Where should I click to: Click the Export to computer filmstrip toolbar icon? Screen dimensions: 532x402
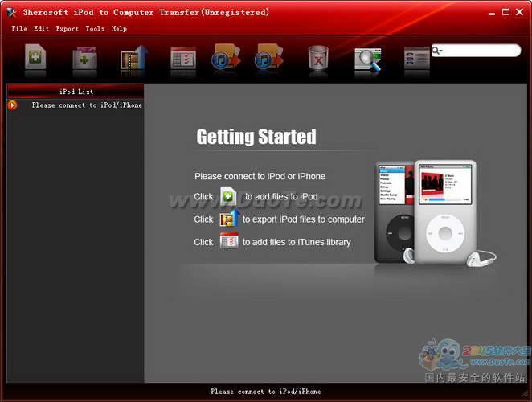point(134,57)
